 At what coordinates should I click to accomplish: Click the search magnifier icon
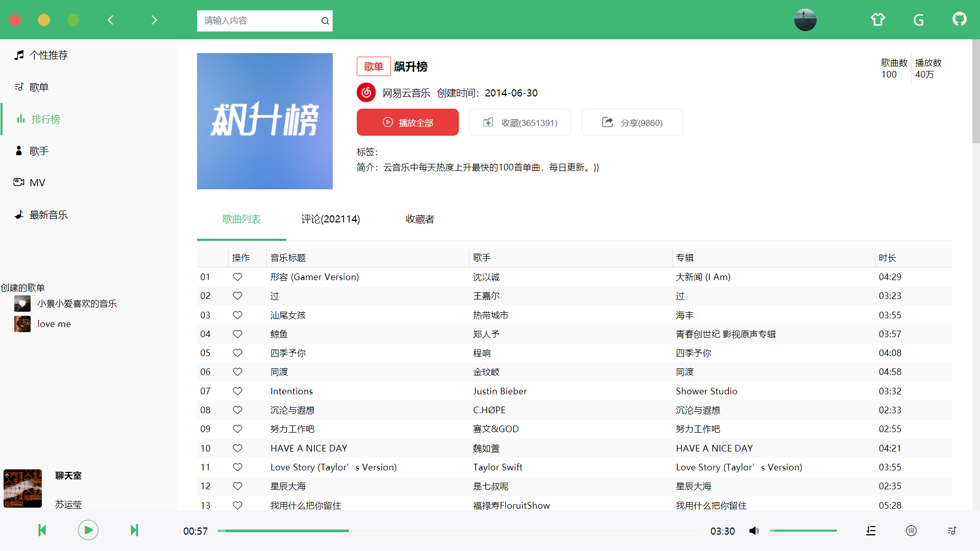click(325, 21)
